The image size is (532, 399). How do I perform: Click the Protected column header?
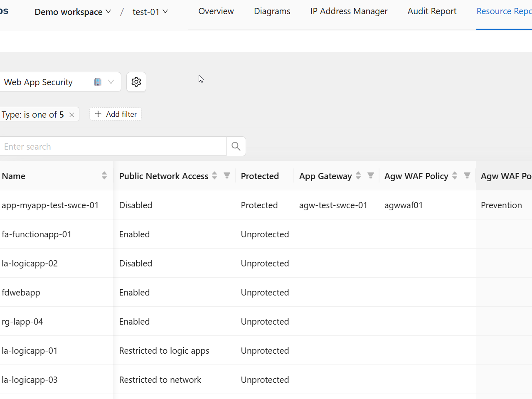(x=260, y=176)
